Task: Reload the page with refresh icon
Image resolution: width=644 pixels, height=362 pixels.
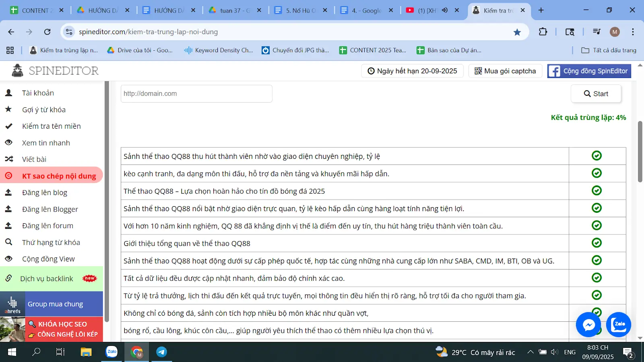Action: [x=47, y=32]
